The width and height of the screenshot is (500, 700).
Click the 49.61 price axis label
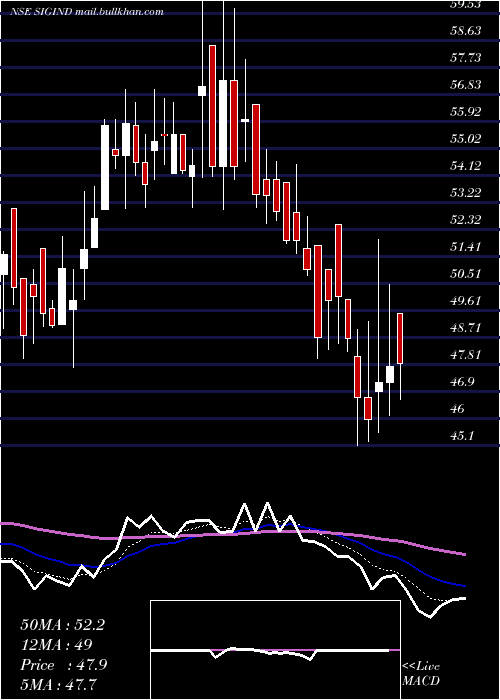[x=466, y=300]
